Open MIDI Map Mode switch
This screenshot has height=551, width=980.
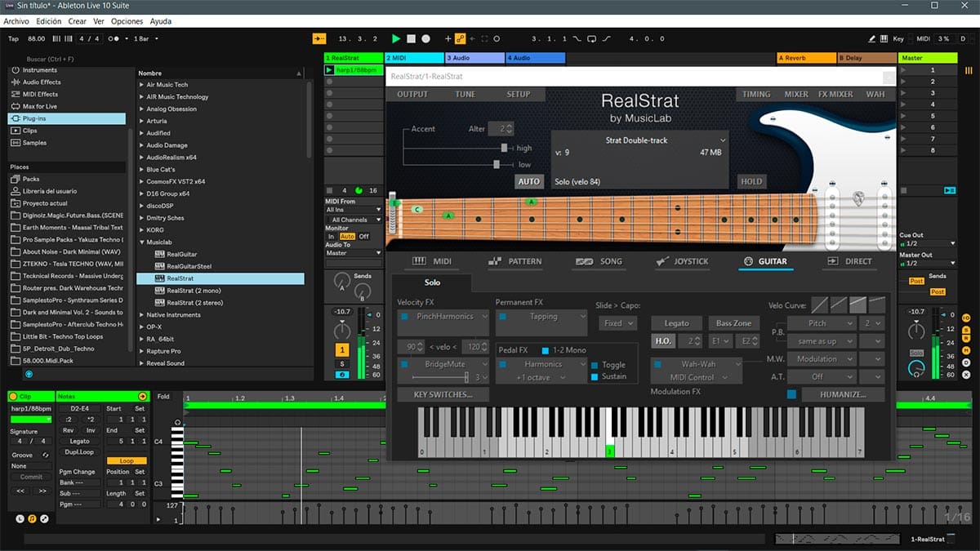click(923, 38)
